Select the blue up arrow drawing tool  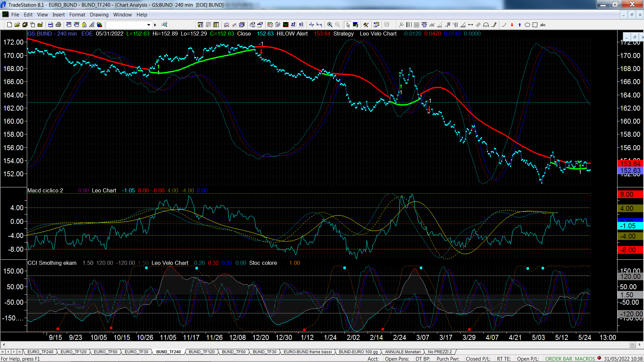click(x=520, y=24)
